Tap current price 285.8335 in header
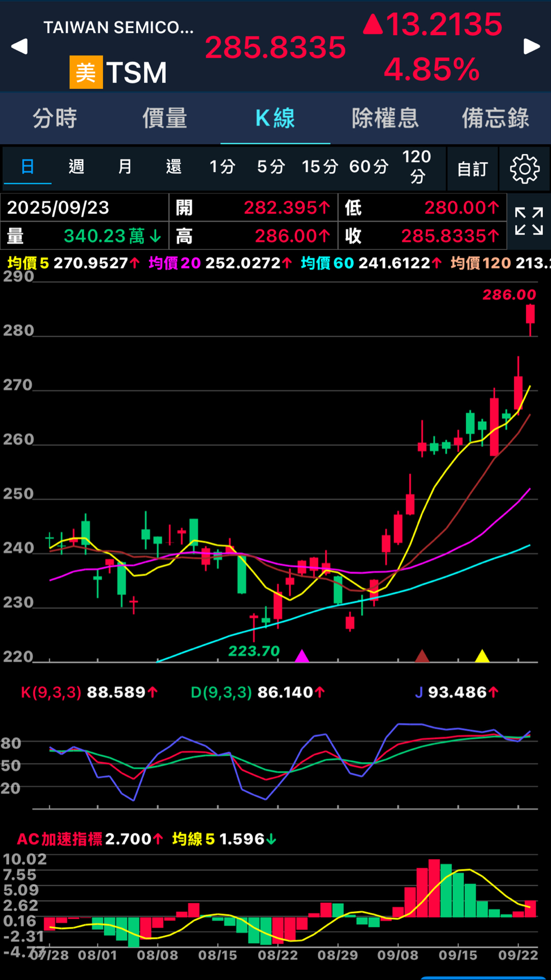 coord(275,48)
